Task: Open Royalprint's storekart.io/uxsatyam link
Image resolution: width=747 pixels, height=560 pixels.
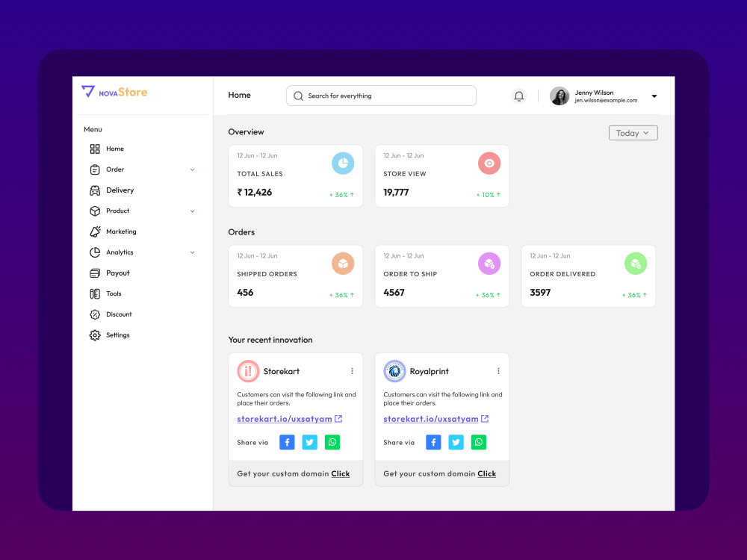Action: (x=431, y=419)
